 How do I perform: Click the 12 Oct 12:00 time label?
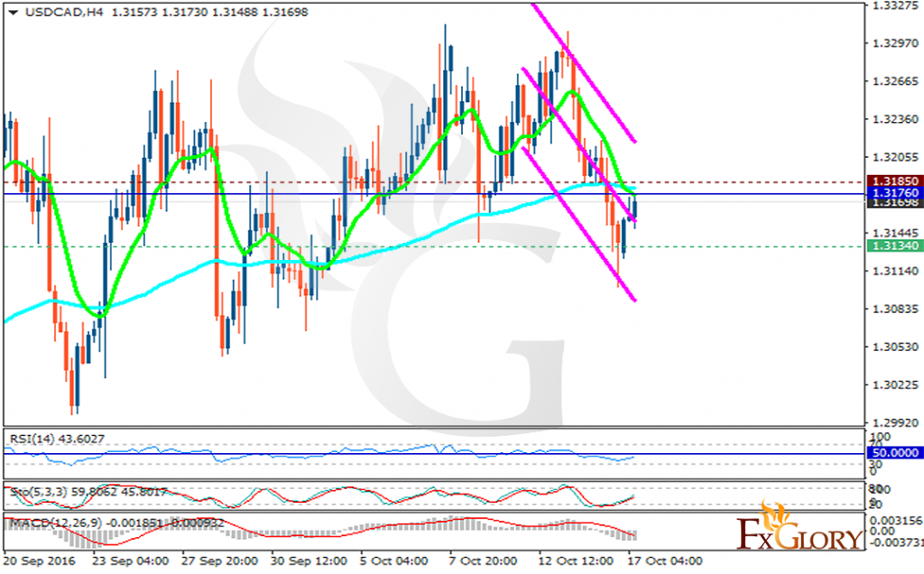tap(576, 561)
